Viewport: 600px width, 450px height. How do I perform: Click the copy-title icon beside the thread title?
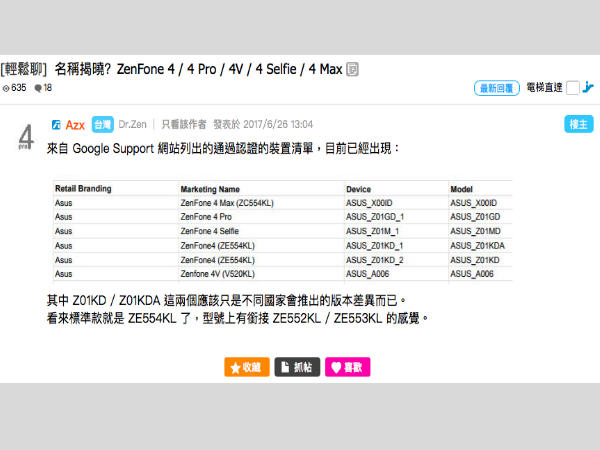352,70
